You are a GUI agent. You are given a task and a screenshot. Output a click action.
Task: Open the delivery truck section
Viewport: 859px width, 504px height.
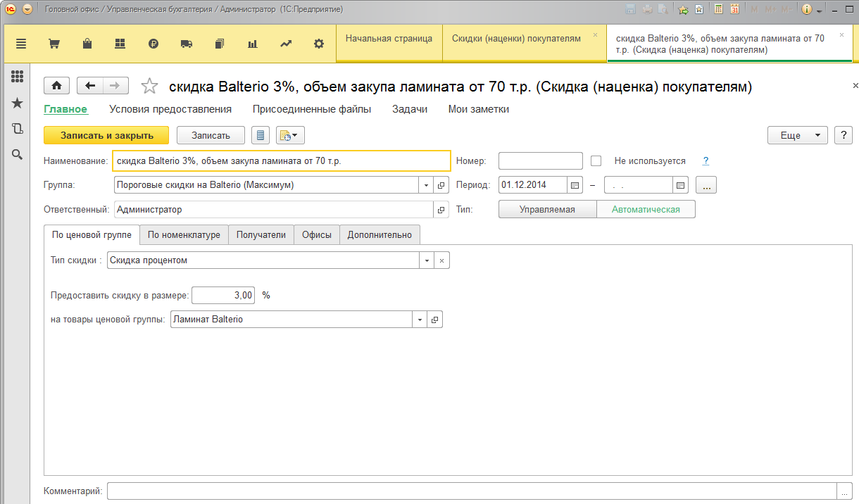coord(187,44)
